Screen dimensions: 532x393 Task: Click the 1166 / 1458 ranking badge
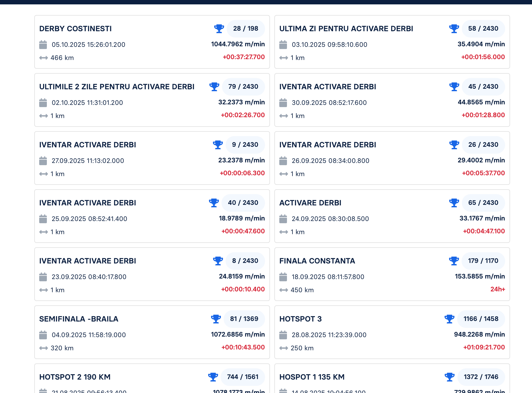[481, 319]
